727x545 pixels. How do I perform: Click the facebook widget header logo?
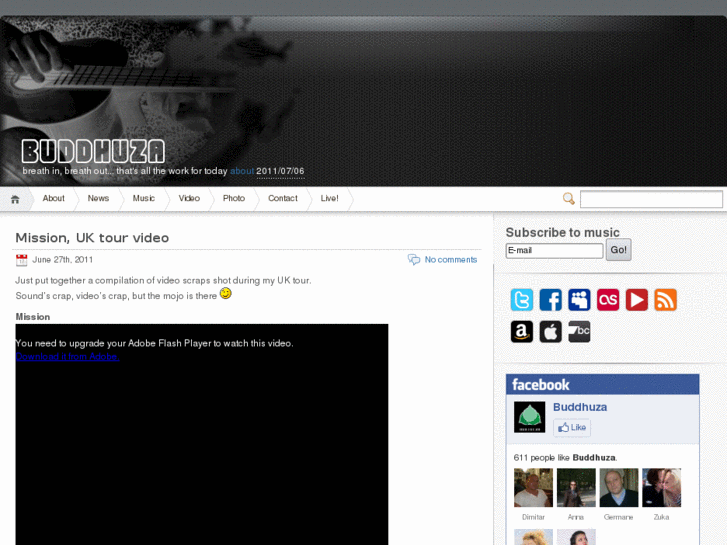tap(541, 385)
